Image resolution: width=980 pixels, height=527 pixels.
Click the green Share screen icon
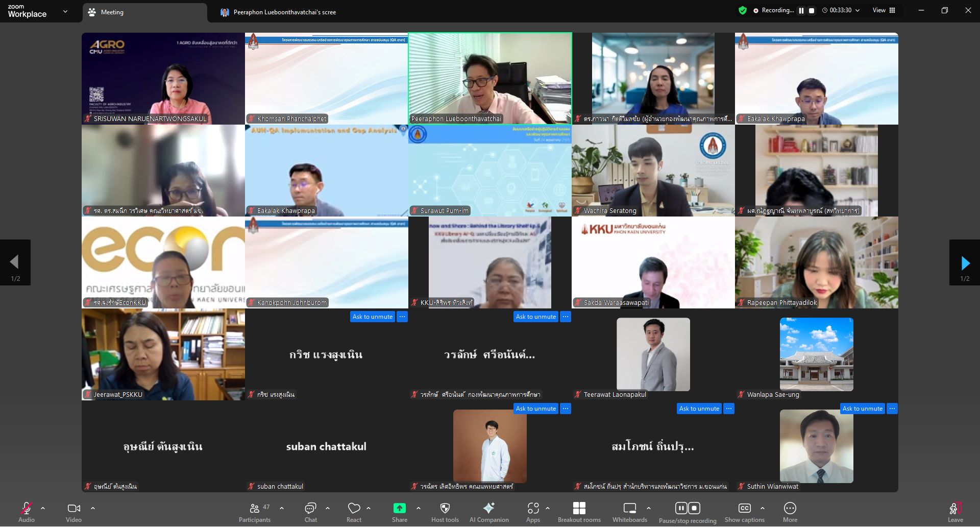coord(399,508)
